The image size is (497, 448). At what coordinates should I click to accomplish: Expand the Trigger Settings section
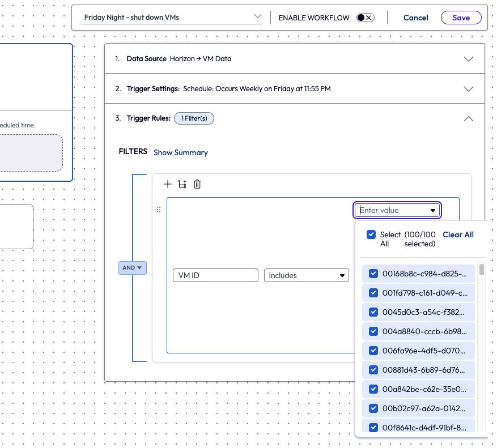point(468,89)
